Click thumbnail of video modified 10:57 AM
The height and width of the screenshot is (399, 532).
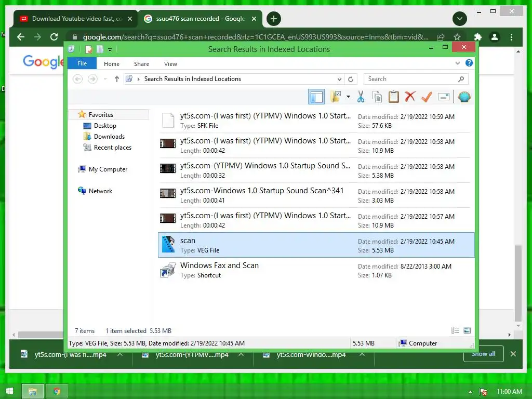click(168, 218)
